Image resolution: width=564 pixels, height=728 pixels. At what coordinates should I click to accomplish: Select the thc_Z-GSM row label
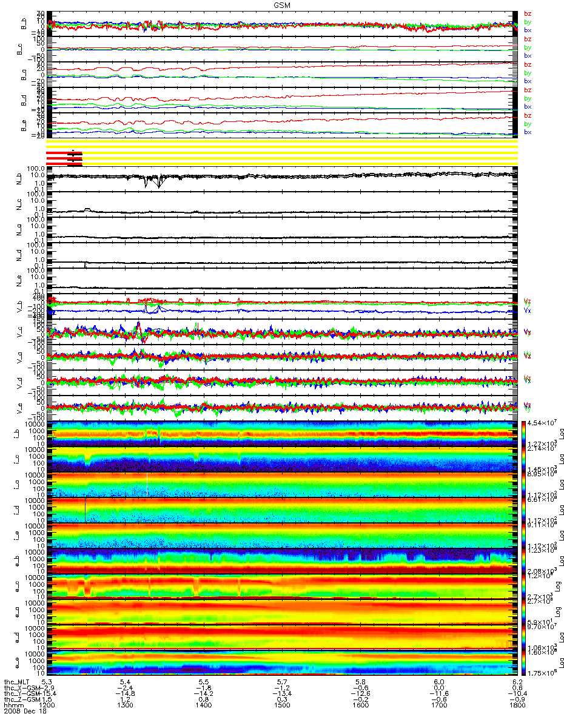(21, 699)
